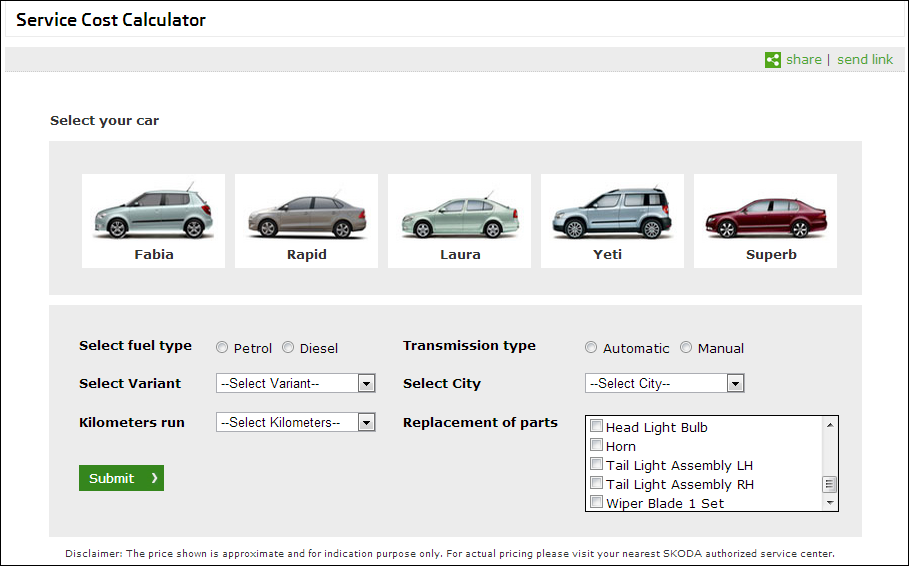Open the Select City dropdown

point(664,383)
